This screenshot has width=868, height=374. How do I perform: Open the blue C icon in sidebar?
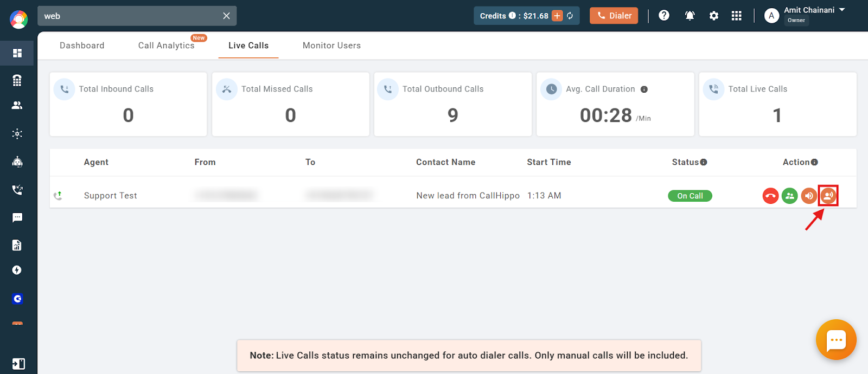coord(17,299)
